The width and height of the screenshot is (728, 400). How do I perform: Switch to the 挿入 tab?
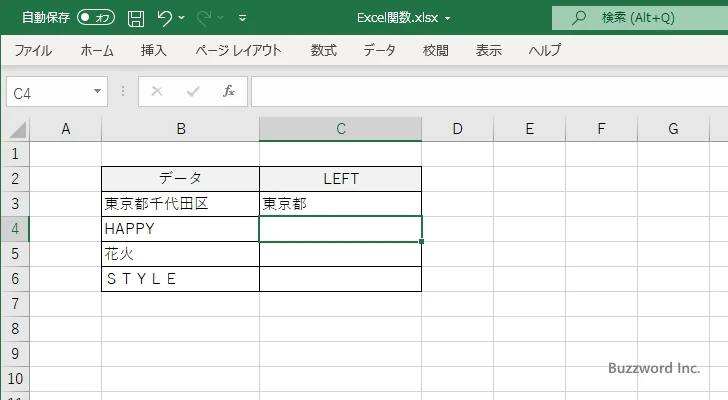coord(154,50)
